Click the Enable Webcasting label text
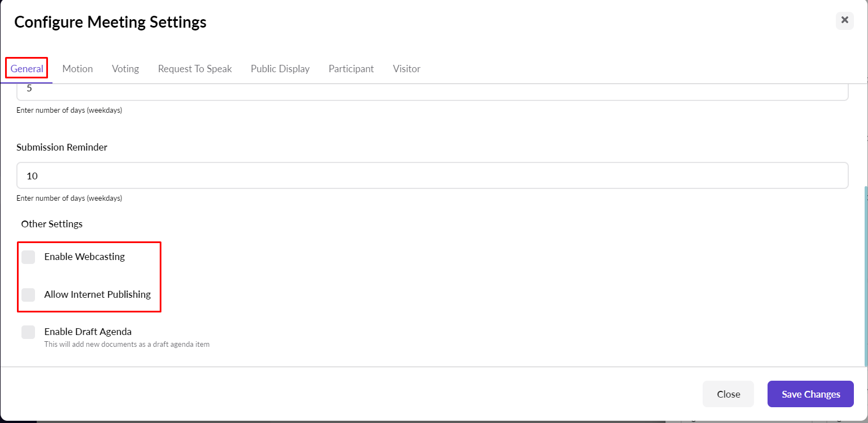868x423 pixels. point(84,257)
